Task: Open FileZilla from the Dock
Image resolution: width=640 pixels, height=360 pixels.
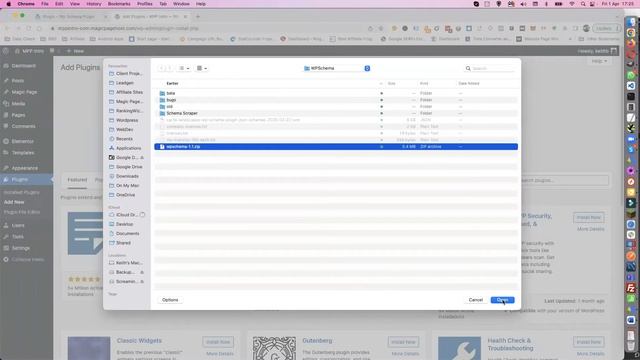Action: point(631,288)
